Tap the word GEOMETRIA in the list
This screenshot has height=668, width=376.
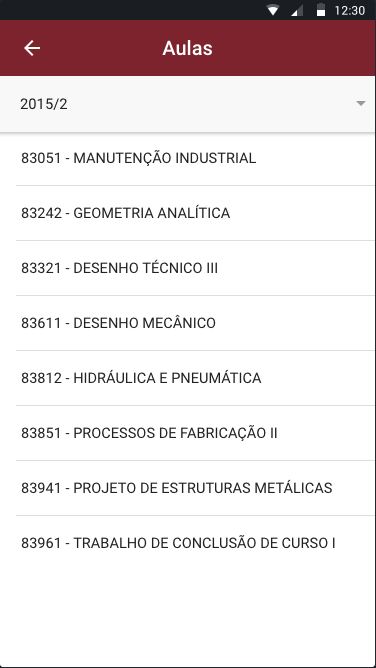pos(113,213)
